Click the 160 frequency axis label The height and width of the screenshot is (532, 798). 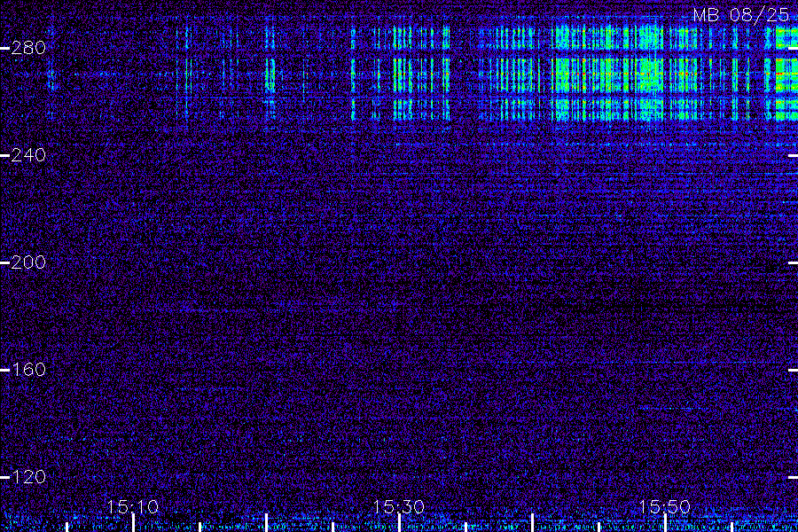28,370
